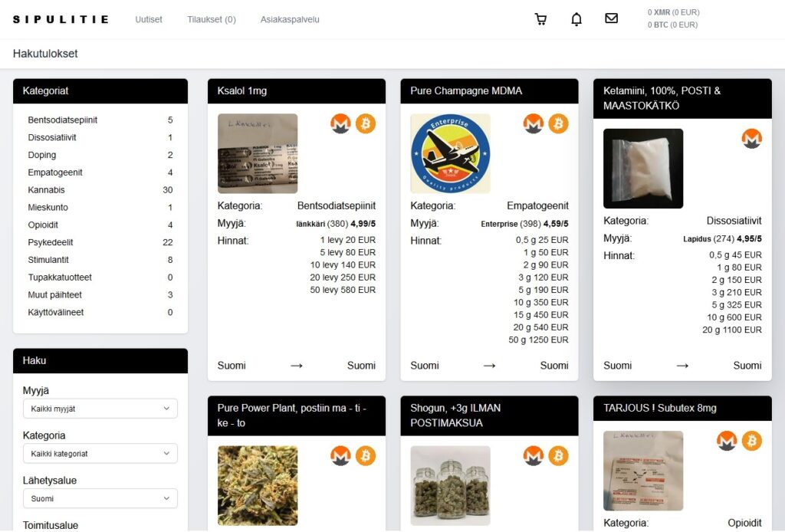This screenshot has height=532, width=785.
Task: Click '20 g 1100 EUR' price row
Action: 732,330
